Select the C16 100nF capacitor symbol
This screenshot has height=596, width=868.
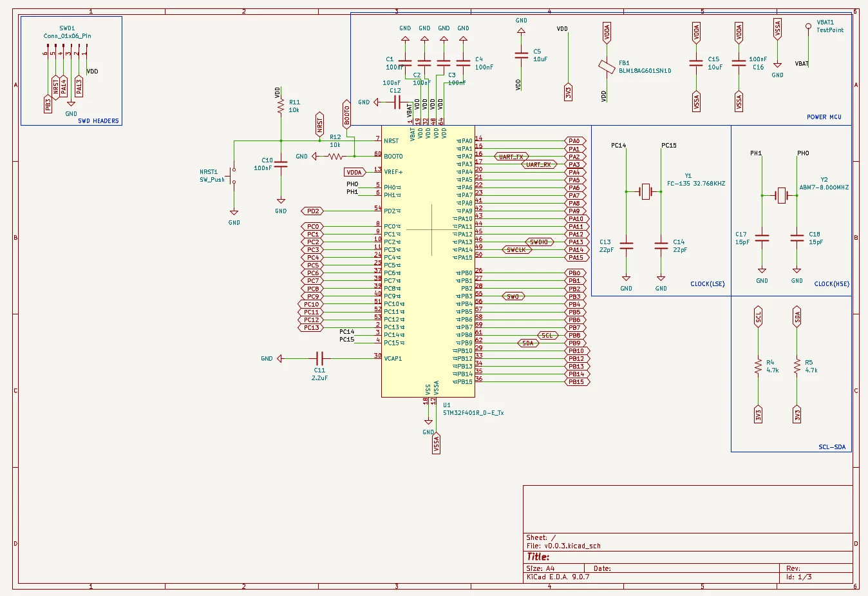(739, 63)
